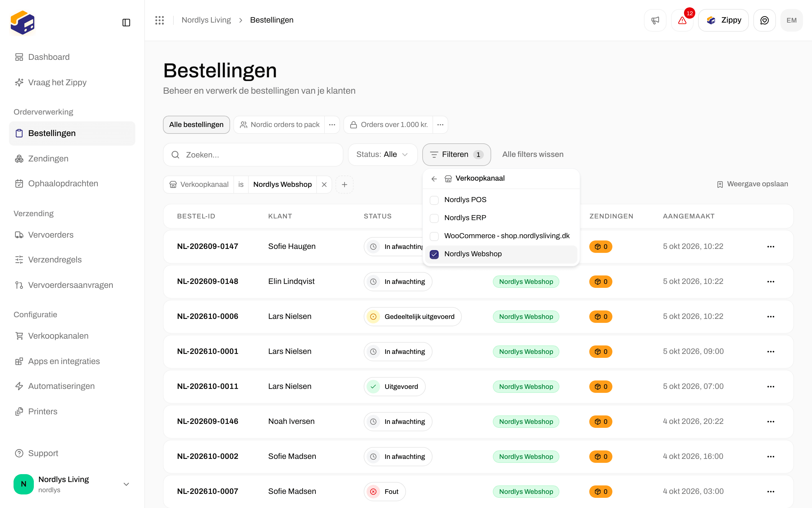Go back in Verkoopkanaal filter panel
Image resolution: width=812 pixels, height=508 pixels.
[x=434, y=179]
